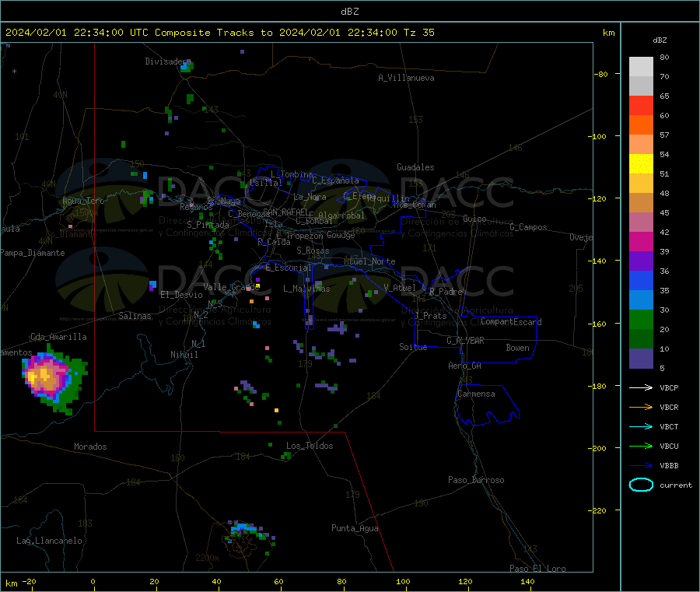Select the bright yellow 54–51 dBZ swatch
The image size is (700, 592).
641,164
